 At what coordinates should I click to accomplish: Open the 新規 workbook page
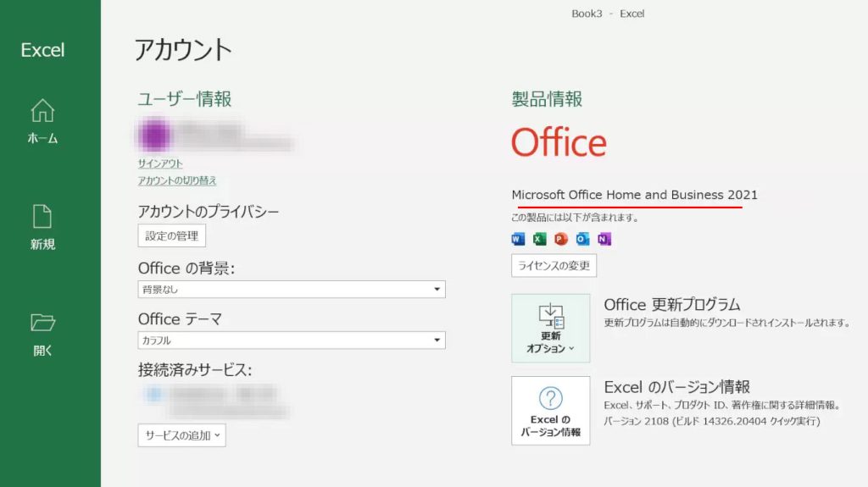click(x=42, y=227)
